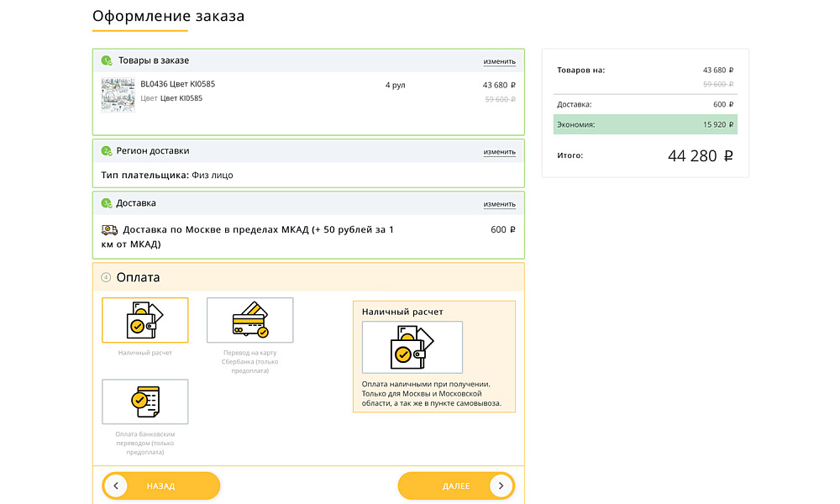
Task: Click изменить link in Доставка section
Action: point(499,204)
